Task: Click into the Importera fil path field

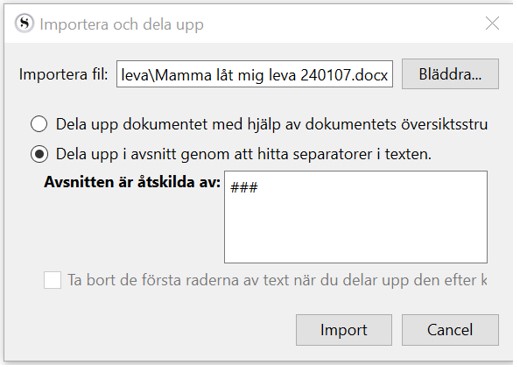Action: tap(254, 74)
